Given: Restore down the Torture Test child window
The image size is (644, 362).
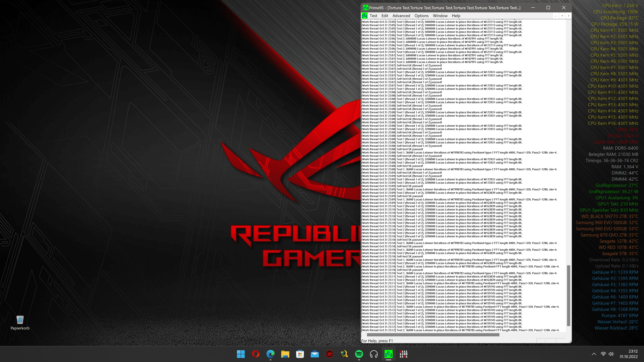Looking at the screenshot, I should pos(562,16).
